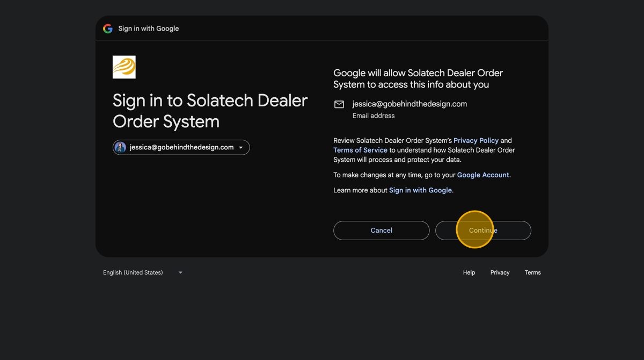Open the Privacy footer link
This screenshot has height=360, width=644.
500,272
